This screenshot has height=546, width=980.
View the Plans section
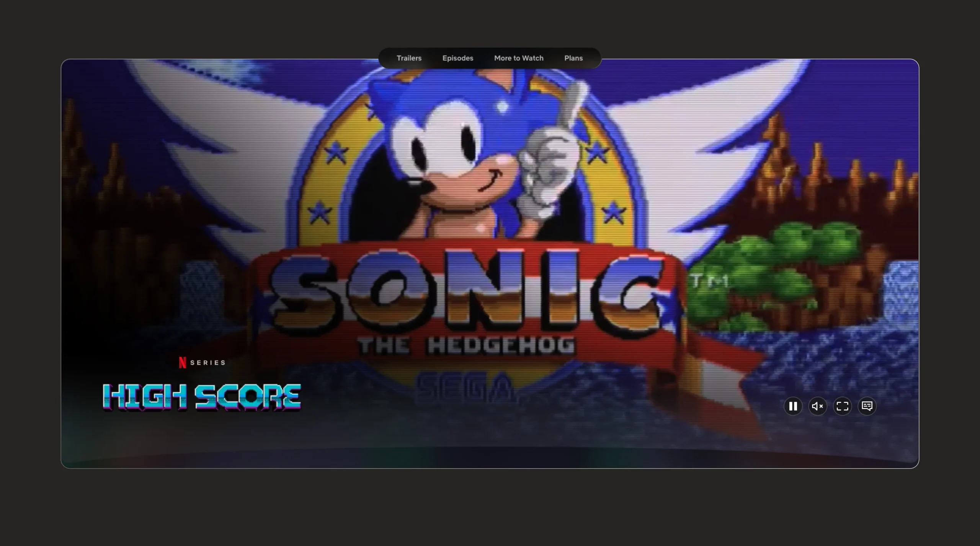573,58
